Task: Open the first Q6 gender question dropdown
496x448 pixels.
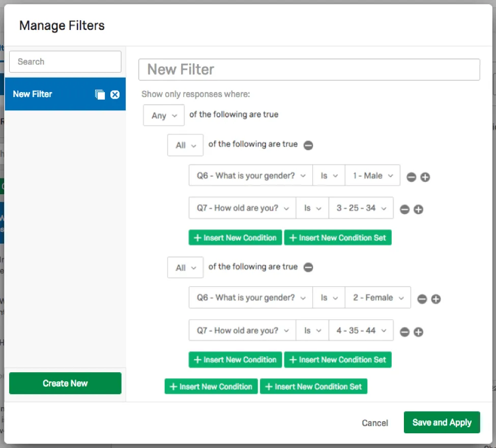Action: pyautogui.click(x=251, y=176)
